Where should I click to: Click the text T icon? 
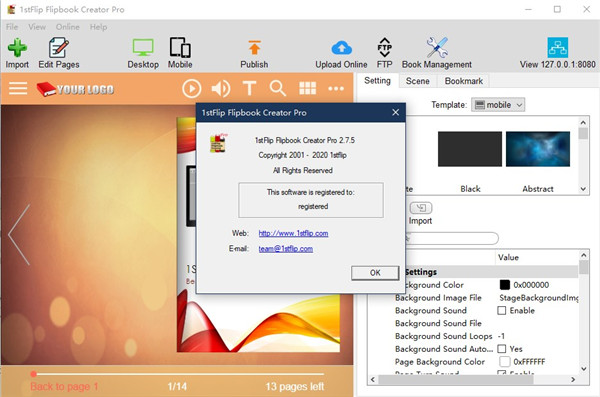tap(249, 88)
